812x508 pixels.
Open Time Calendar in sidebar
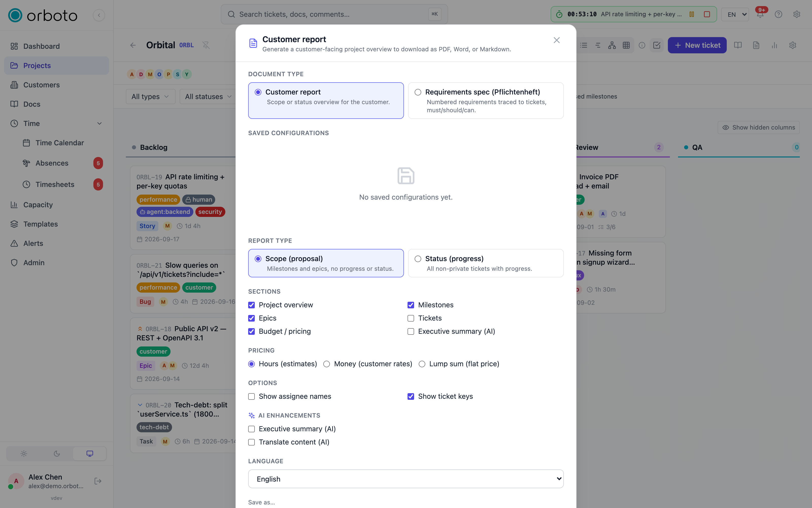[x=62, y=143]
